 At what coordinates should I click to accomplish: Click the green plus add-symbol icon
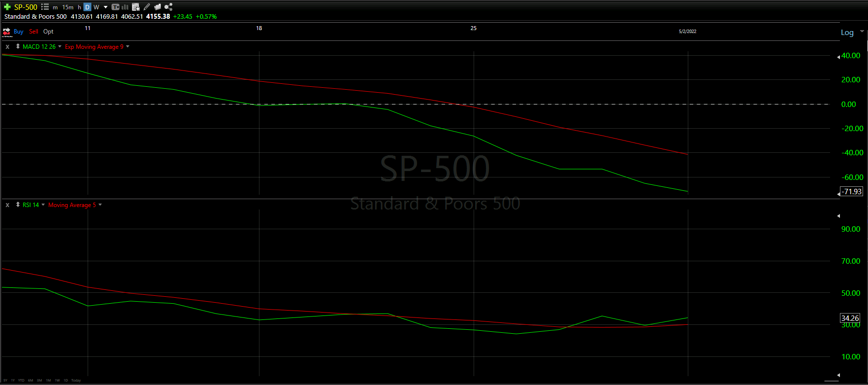point(7,7)
